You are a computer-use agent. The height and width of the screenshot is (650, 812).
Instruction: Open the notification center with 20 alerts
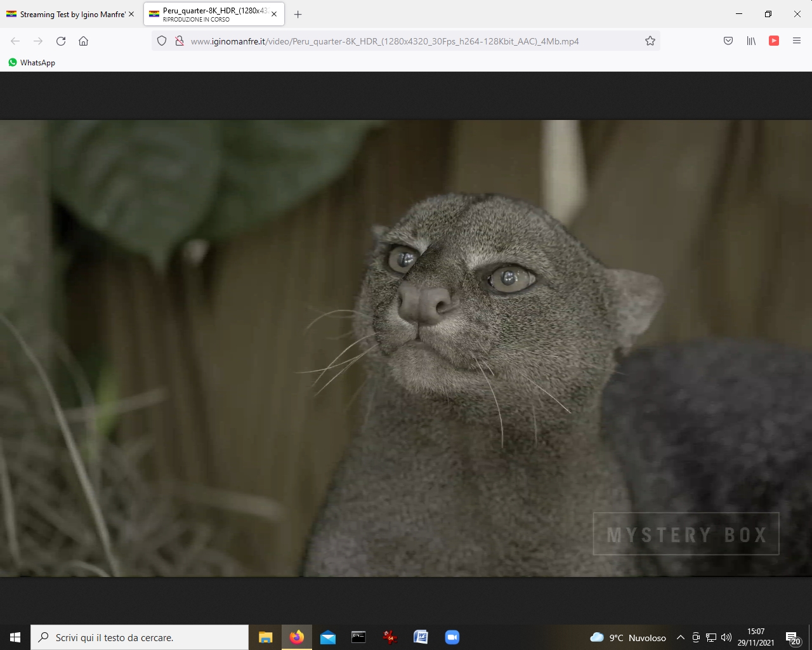pyautogui.click(x=792, y=637)
